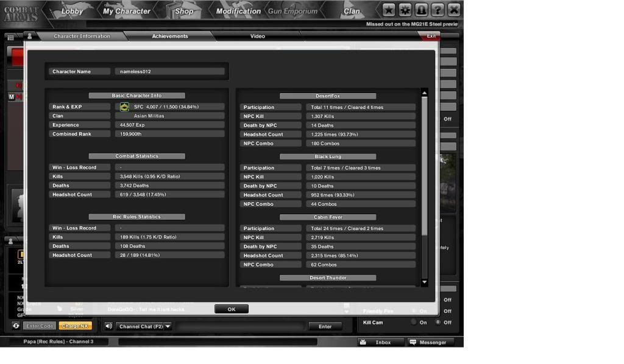
Task: Click the person icon beside Character Information tab
Action: pyautogui.click(x=29, y=36)
